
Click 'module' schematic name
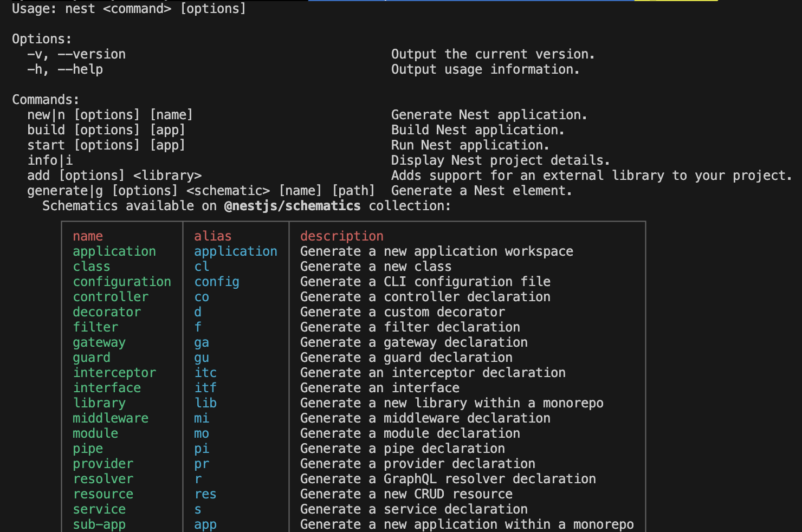tap(95, 433)
